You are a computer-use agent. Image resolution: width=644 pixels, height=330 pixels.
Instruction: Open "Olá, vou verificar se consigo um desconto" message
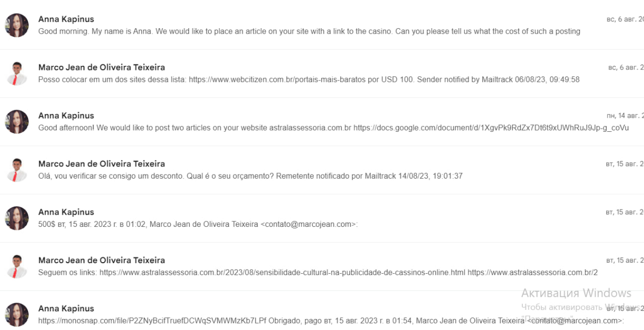point(250,176)
